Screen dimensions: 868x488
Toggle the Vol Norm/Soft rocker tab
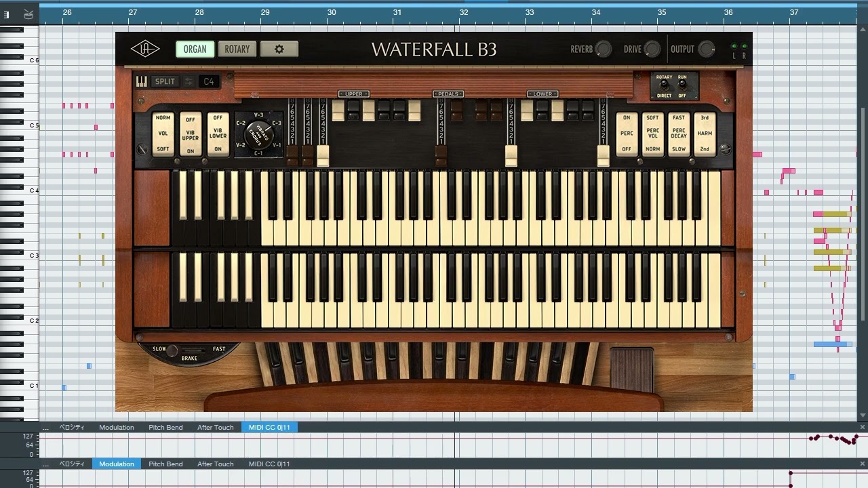coord(163,134)
